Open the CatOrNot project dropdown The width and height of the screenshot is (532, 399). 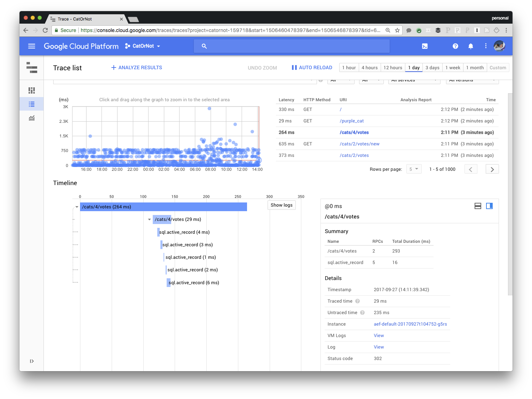(143, 46)
